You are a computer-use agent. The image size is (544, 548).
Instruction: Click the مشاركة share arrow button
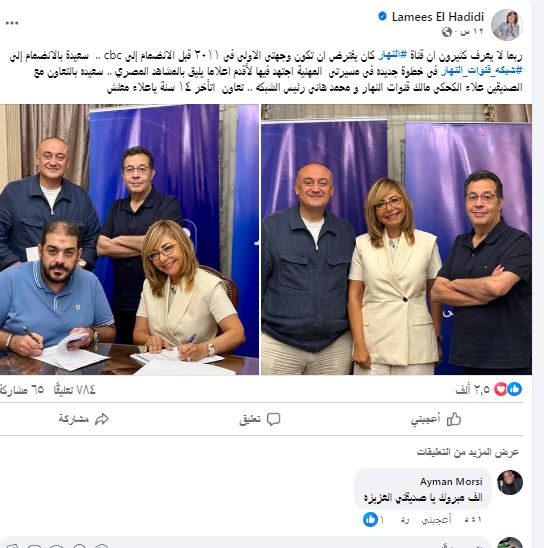[84, 419]
